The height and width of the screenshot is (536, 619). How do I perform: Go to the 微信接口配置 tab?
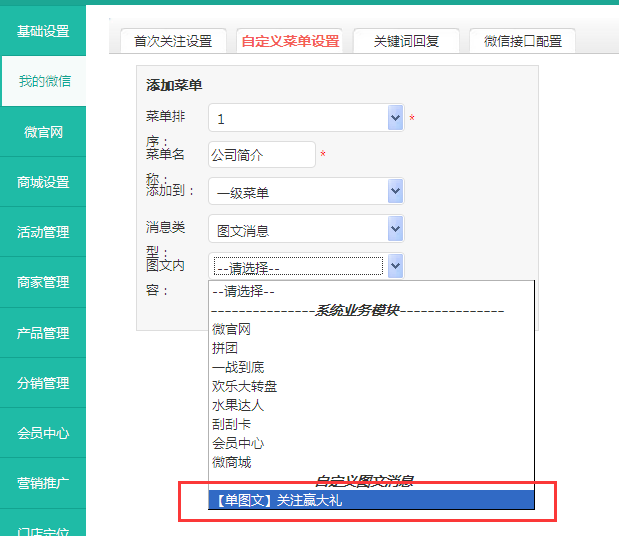(x=522, y=41)
